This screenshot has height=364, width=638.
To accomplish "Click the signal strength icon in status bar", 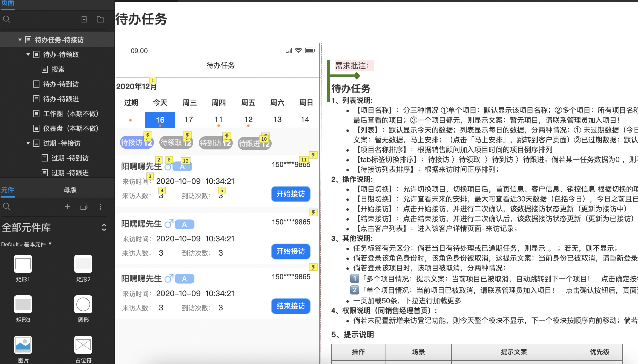I will click(289, 51).
